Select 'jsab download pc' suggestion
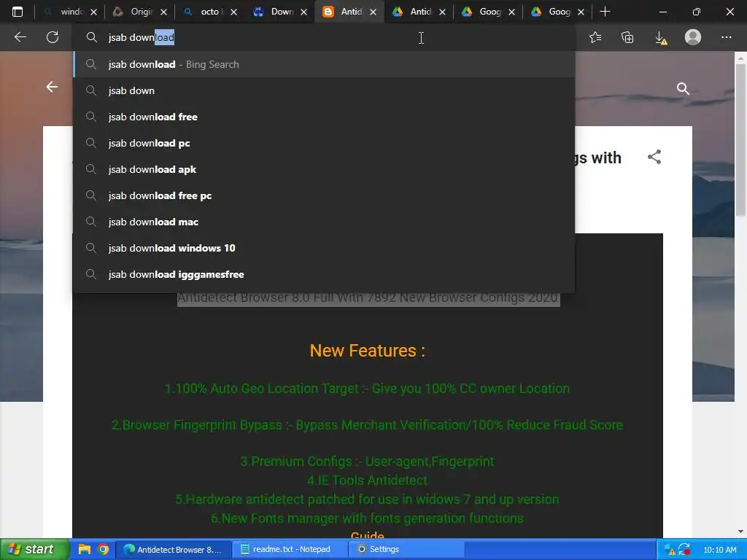This screenshot has width=747, height=560. [x=324, y=143]
